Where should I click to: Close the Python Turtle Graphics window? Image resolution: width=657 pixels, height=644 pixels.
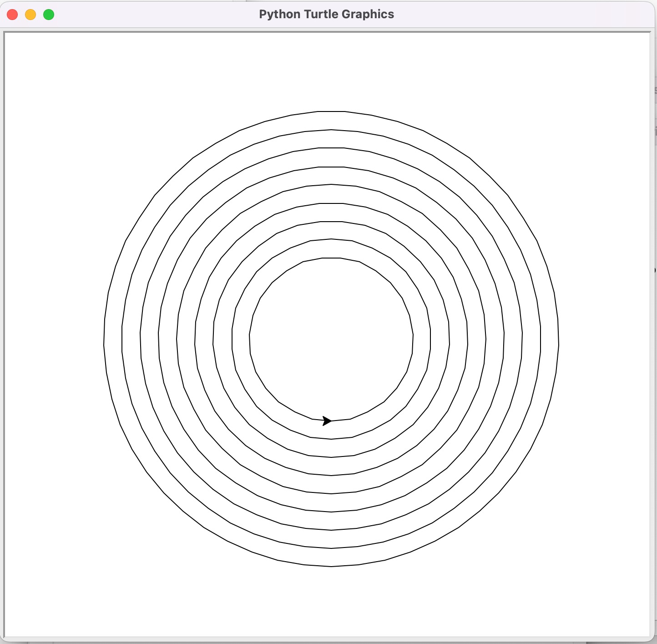[12, 15]
